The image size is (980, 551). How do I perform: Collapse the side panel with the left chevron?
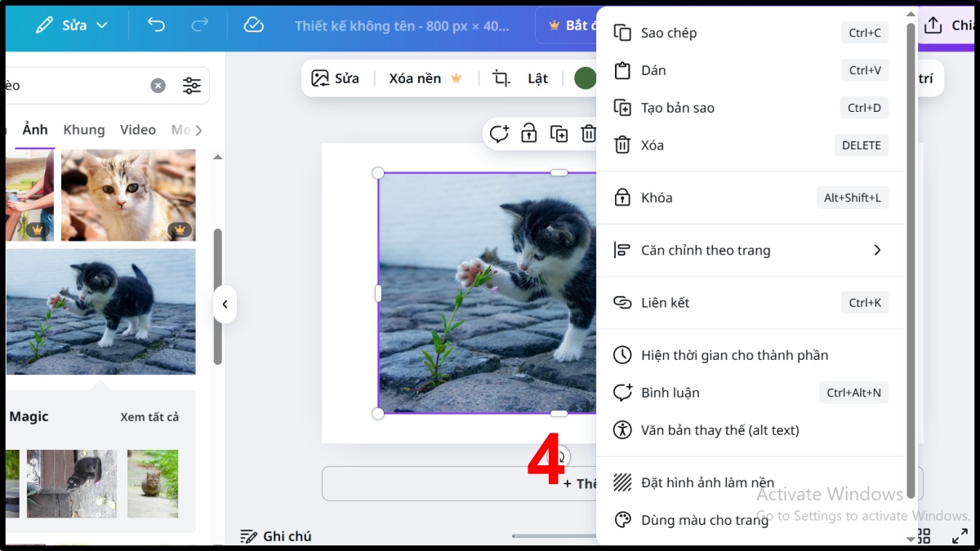click(225, 304)
